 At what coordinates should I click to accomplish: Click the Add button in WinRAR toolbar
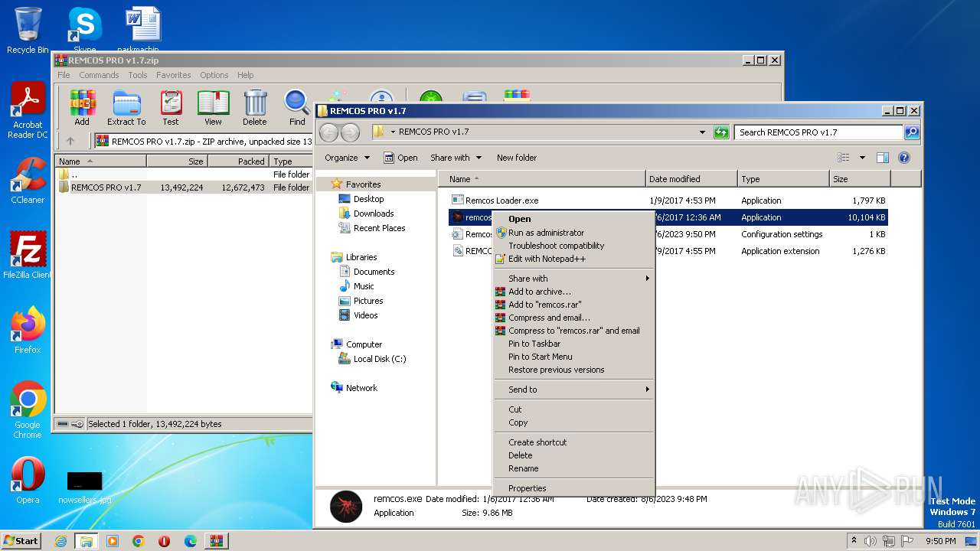pos(82,108)
